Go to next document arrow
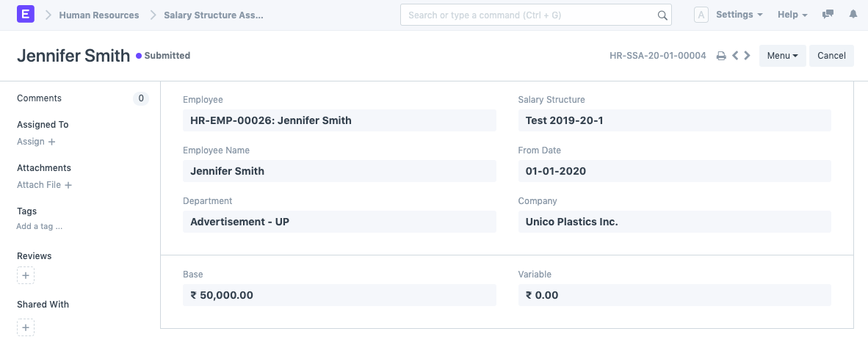 (747, 56)
